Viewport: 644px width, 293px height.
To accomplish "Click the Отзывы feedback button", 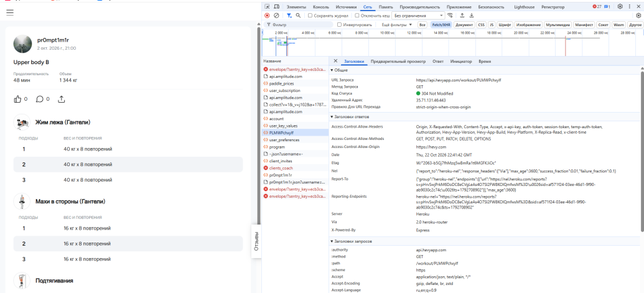I will coord(256,241).
